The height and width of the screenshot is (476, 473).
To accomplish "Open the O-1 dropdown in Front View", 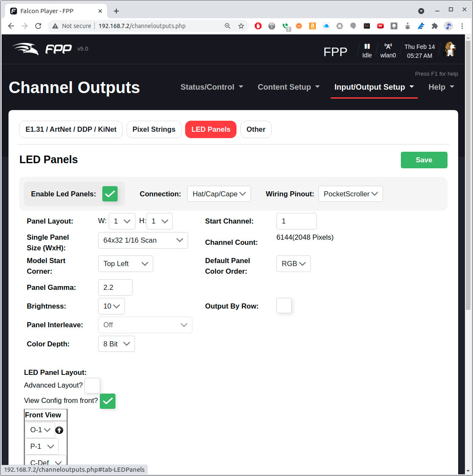I will pyautogui.click(x=39, y=430).
